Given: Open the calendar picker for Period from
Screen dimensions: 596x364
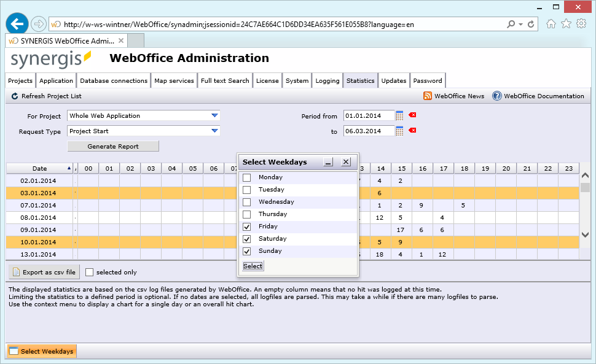Looking at the screenshot, I should pyautogui.click(x=399, y=115).
